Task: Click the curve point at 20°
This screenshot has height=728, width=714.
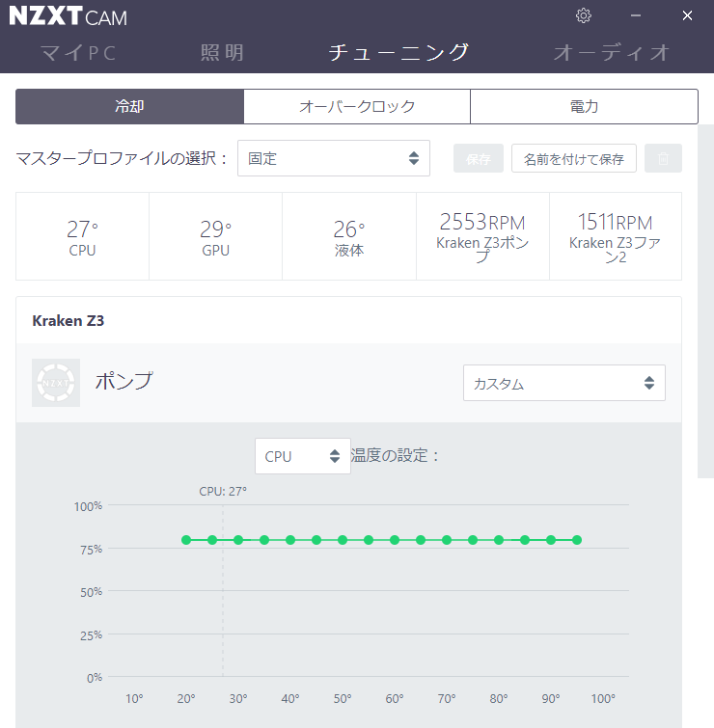Action: 186,540
